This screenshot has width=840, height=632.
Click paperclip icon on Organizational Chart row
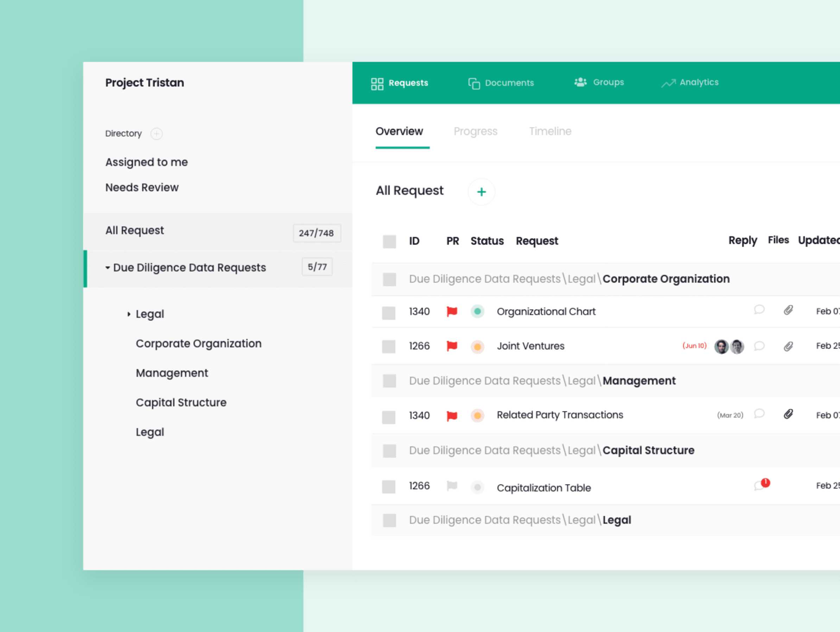788,310
